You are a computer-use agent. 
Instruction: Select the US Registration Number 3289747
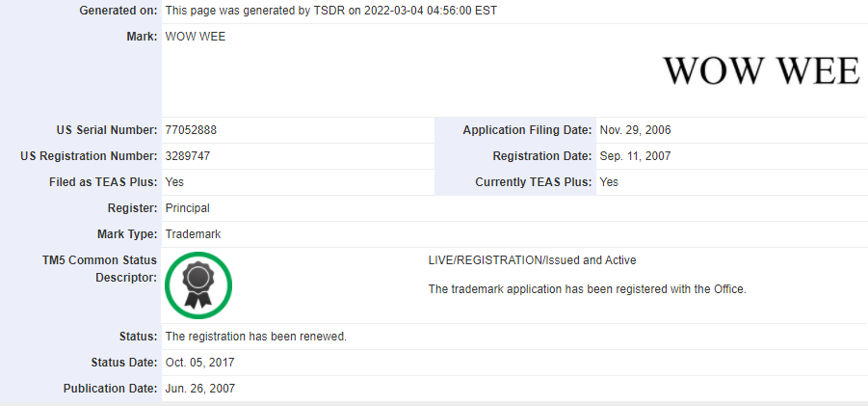(x=188, y=156)
